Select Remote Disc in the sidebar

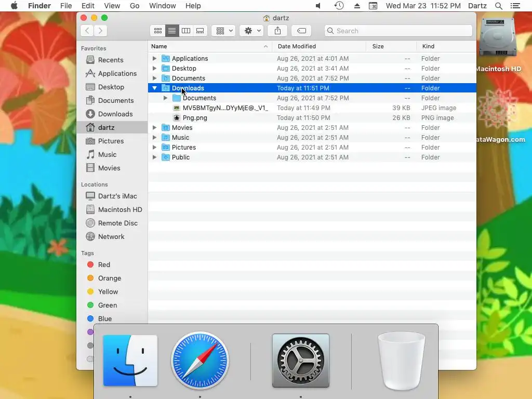click(112, 223)
